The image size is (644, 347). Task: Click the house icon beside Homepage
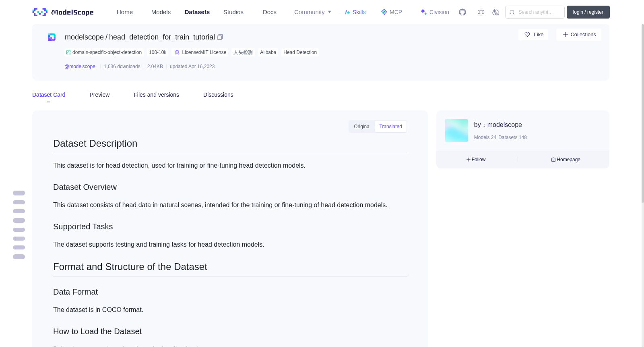553,160
